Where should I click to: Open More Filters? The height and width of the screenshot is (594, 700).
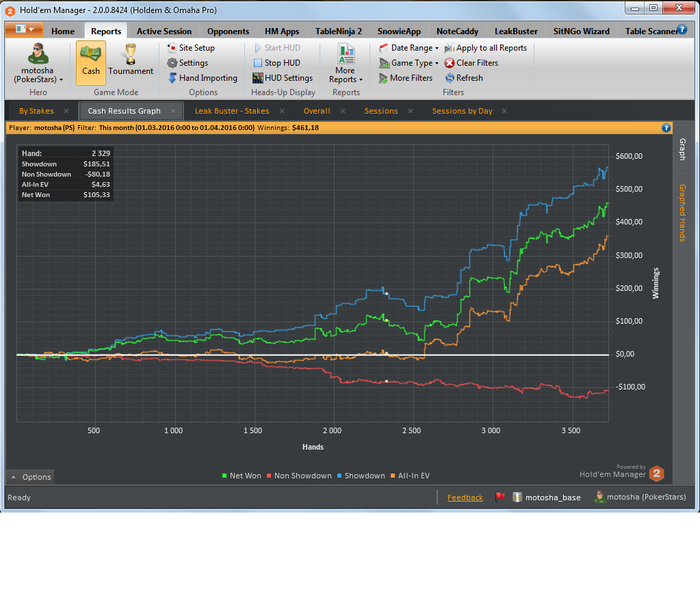click(x=406, y=78)
